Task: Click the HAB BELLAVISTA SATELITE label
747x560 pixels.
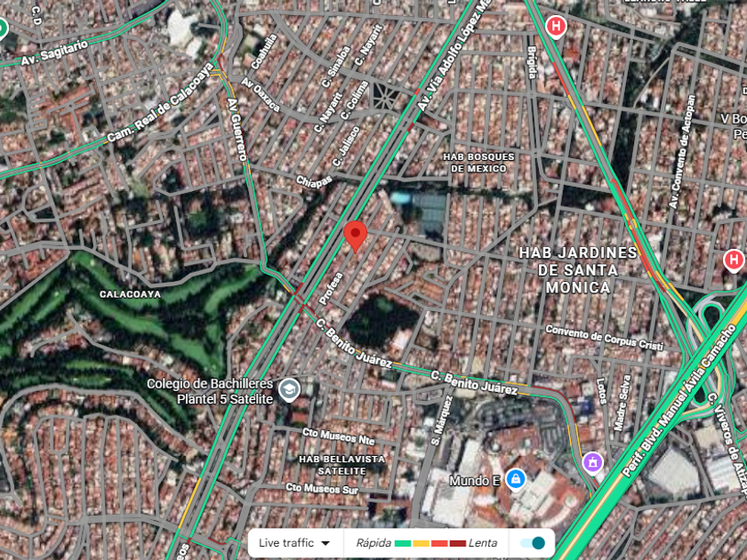Action: 342,465
